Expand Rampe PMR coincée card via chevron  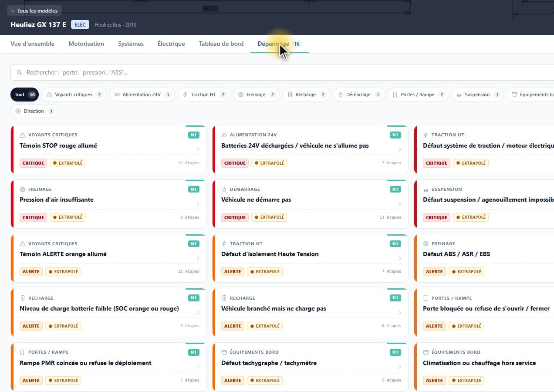click(198, 367)
